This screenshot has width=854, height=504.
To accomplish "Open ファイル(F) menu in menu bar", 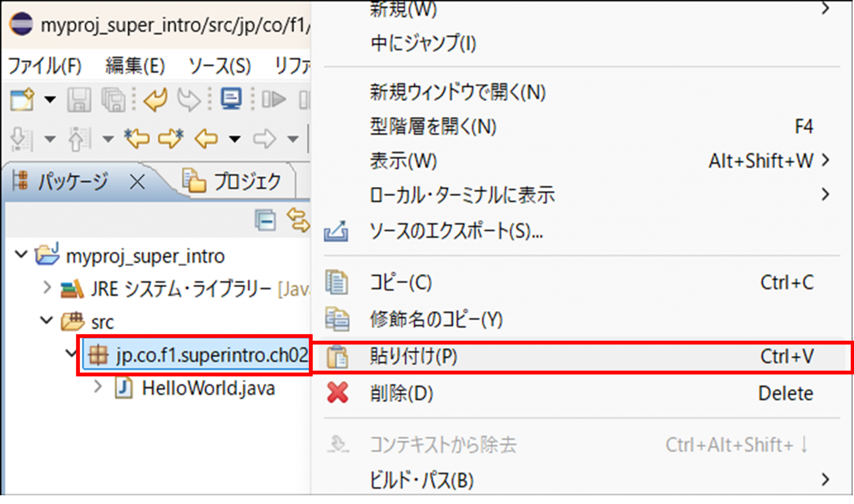I will coord(45,66).
